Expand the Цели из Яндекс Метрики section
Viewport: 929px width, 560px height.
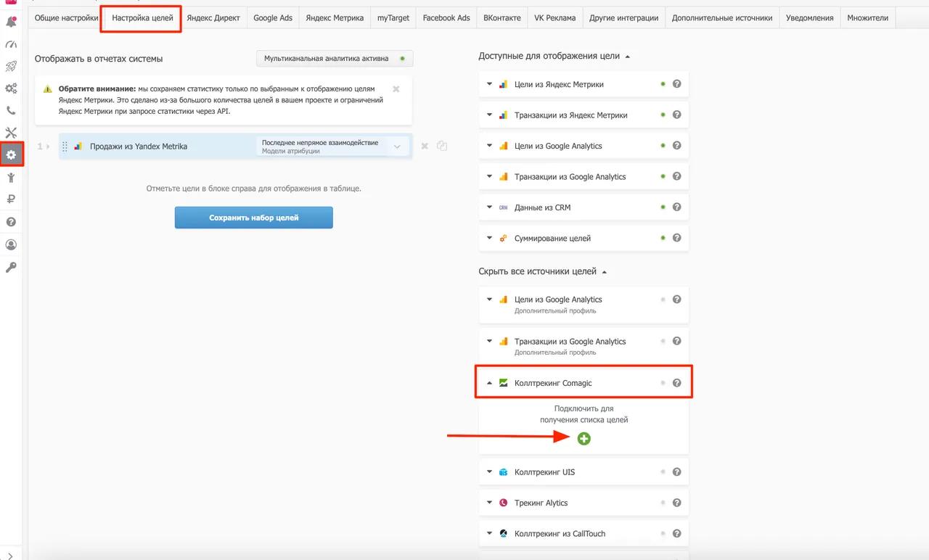tap(490, 84)
